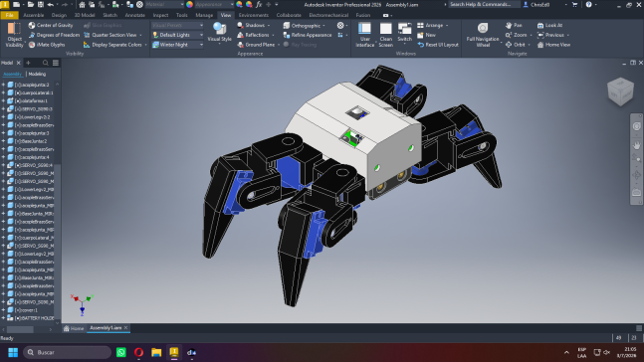
Task: Open the Winter Night environment dropdown
Action: [178, 45]
